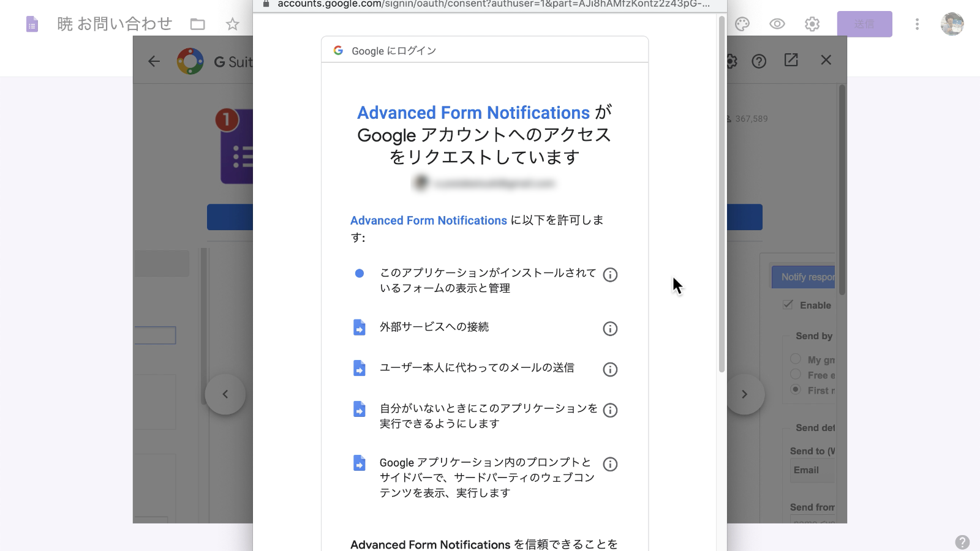Click the purple 送信 send button
This screenshot has height=551, width=980.
pyautogui.click(x=864, y=24)
